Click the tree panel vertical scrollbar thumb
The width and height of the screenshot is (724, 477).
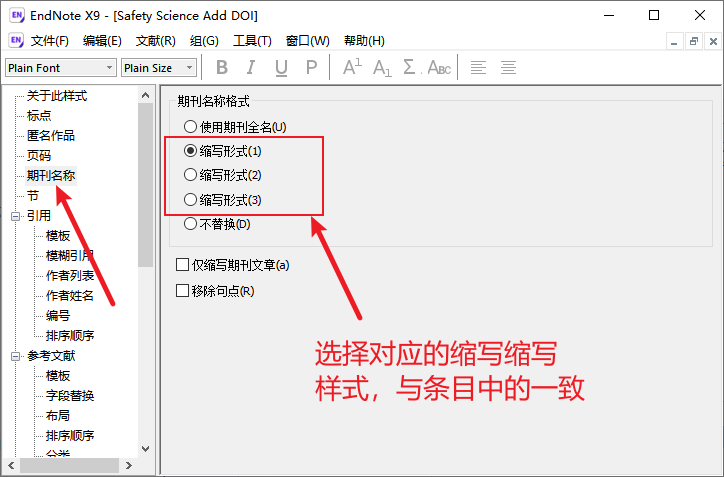(145, 185)
